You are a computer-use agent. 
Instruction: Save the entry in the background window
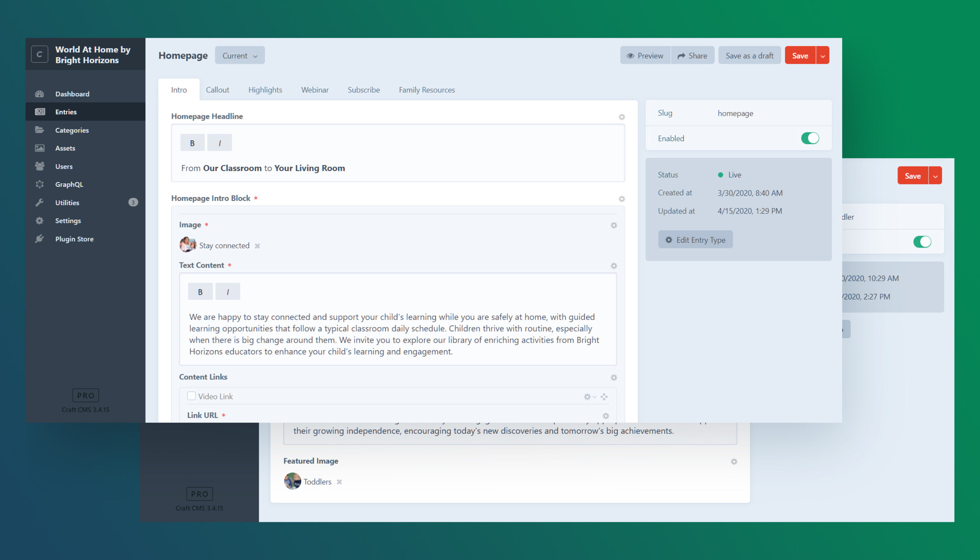pyautogui.click(x=913, y=175)
